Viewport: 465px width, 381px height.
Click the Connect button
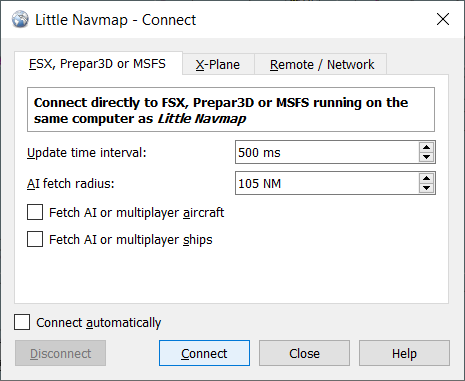tap(204, 353)
